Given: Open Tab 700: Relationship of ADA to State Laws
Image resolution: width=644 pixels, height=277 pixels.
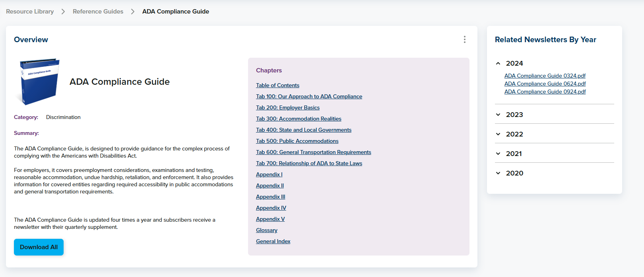Looking at the screenshot, I should point(309,163).
